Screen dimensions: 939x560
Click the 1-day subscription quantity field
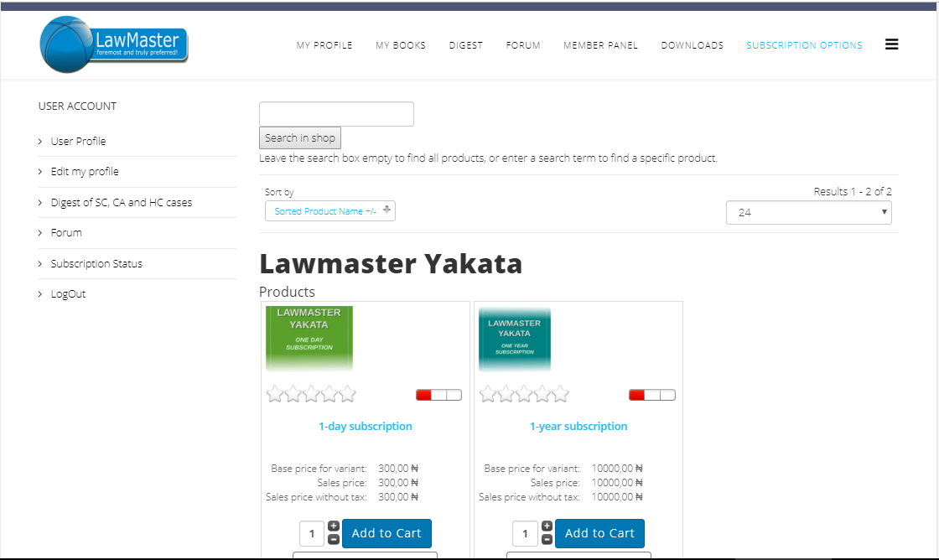point(312,533)
